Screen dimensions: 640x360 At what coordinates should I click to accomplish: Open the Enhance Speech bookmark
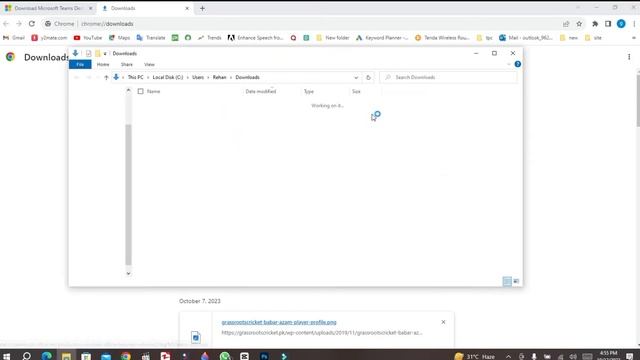coord(256,38)
